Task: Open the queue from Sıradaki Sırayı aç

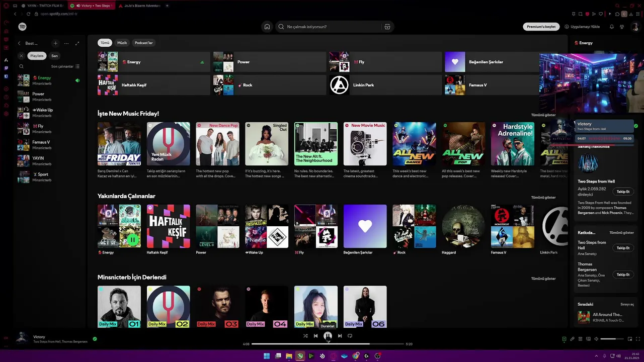Action: (x=627, y=304)
